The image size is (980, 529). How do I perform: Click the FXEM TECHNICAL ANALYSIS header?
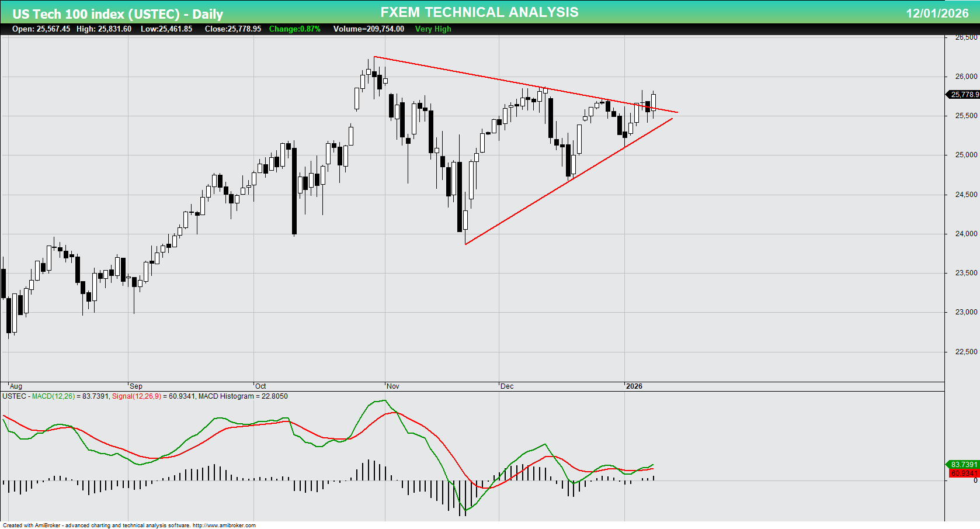pyautogui.click(x=479, y=11)
